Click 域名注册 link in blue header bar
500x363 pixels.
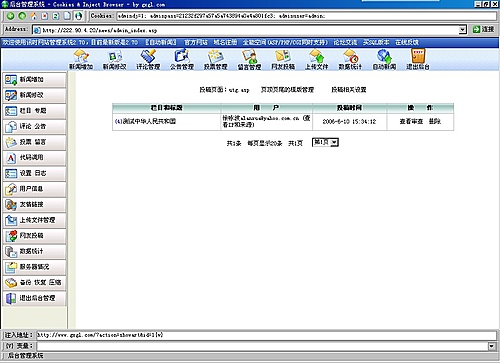coord(225,42)
